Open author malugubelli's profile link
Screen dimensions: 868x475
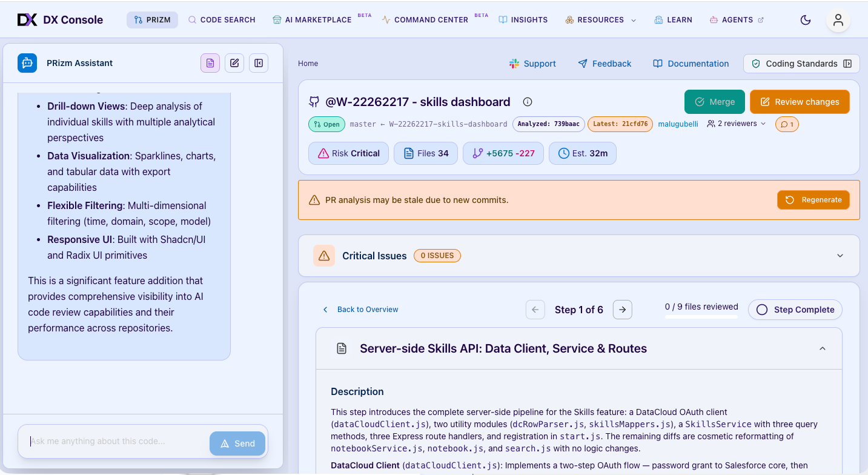678,124
